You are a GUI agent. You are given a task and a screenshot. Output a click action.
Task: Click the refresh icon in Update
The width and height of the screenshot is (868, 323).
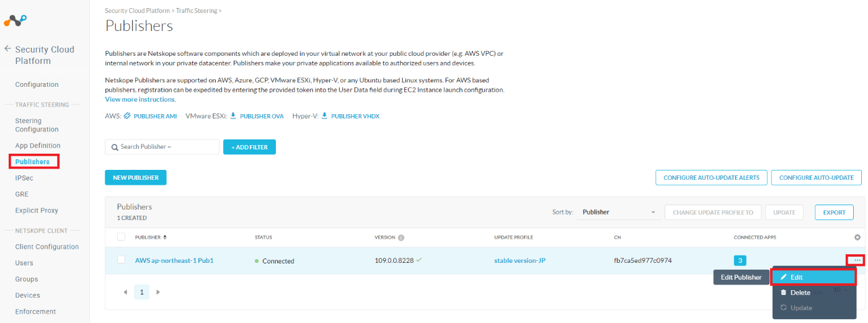(x=784, y=308)
